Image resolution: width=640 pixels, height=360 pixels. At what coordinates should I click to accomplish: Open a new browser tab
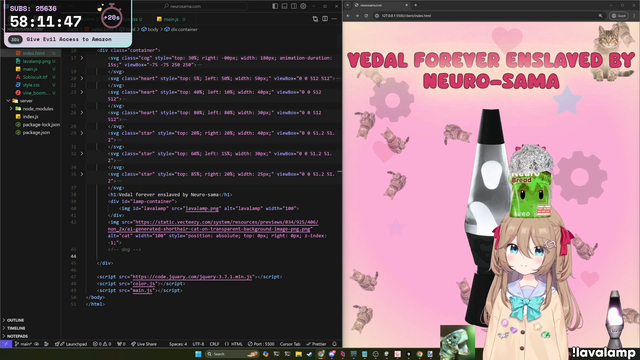[x=416, y=5]
